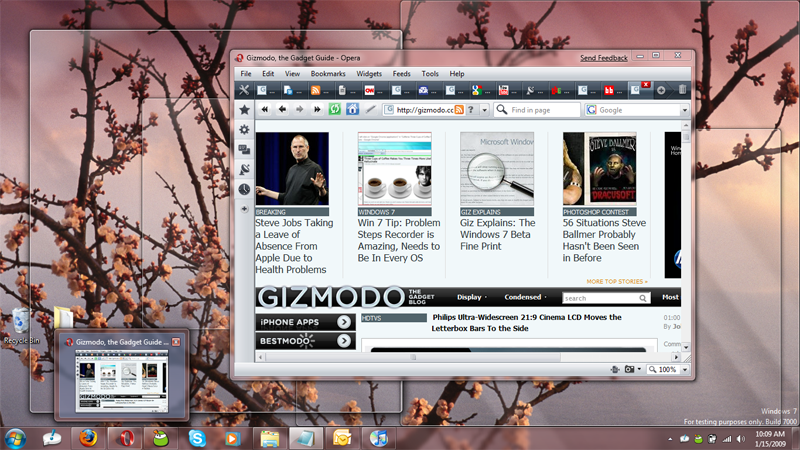Open the Display option in the Gizmodo bar
The width and height of the screenshot is (800, 450).
coord(471,297)
